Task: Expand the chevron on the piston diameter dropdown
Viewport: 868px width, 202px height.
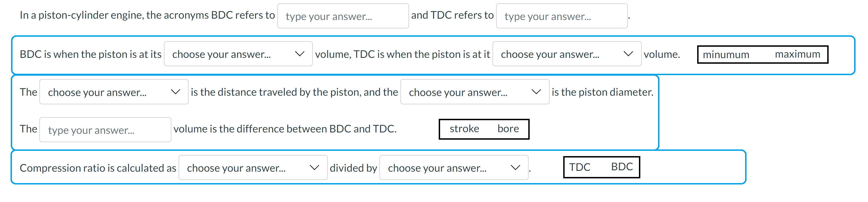Action: click(x=536, y=92)
